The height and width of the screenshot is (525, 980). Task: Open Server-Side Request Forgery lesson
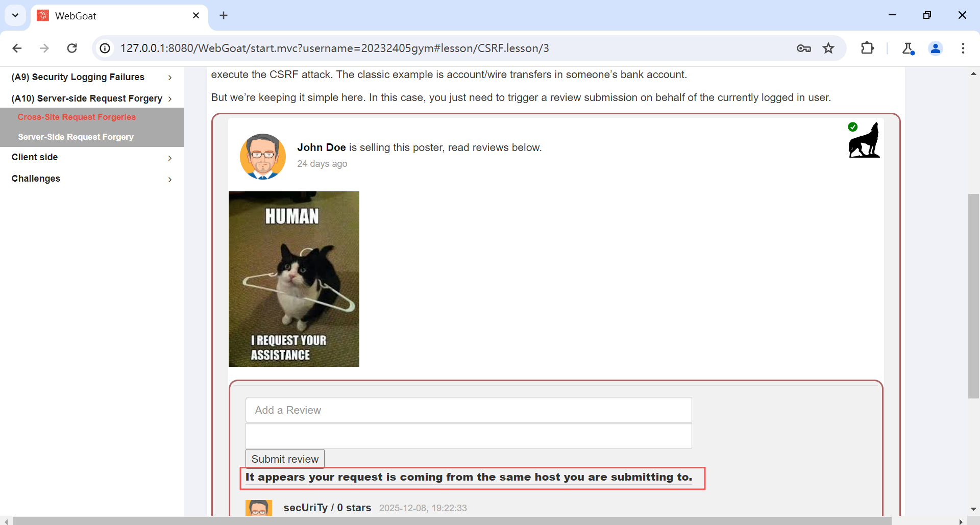(x=76, y=137)
